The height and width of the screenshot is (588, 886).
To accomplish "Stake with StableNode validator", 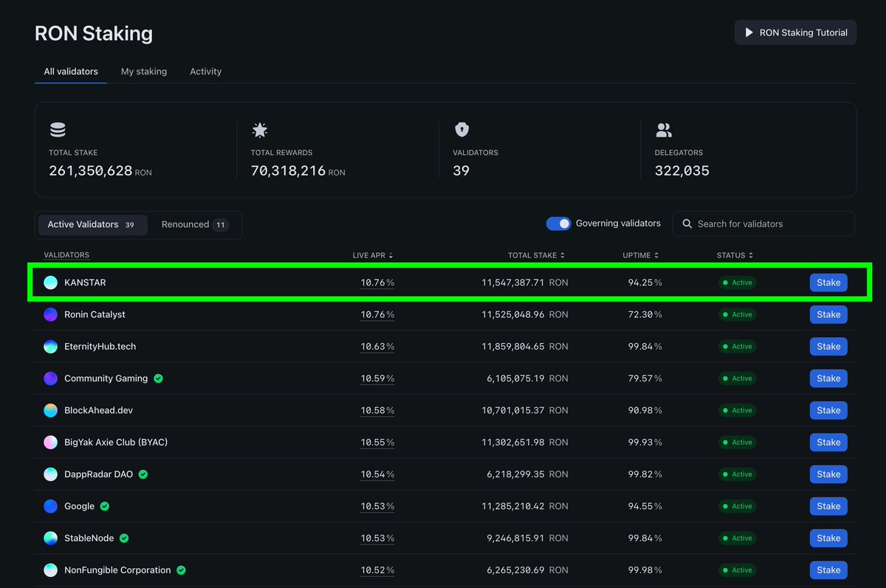I will [828, 539].
